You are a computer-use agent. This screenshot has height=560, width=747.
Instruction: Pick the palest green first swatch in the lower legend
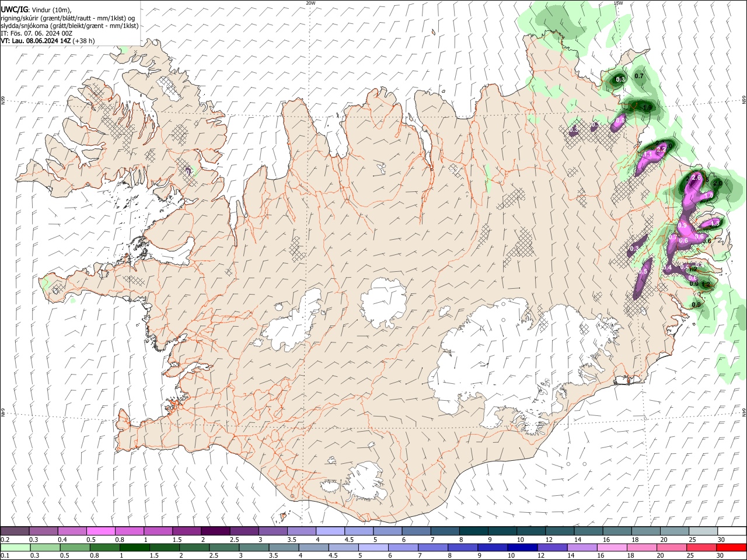click(15, 547)
